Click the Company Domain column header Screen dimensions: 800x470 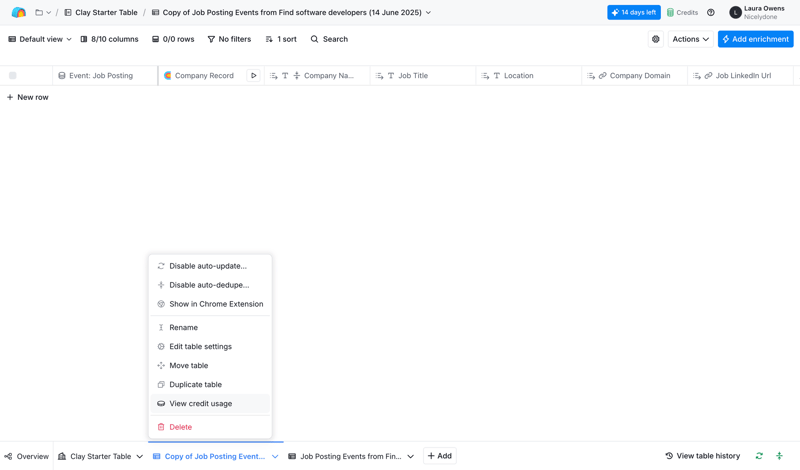point(634,76)
